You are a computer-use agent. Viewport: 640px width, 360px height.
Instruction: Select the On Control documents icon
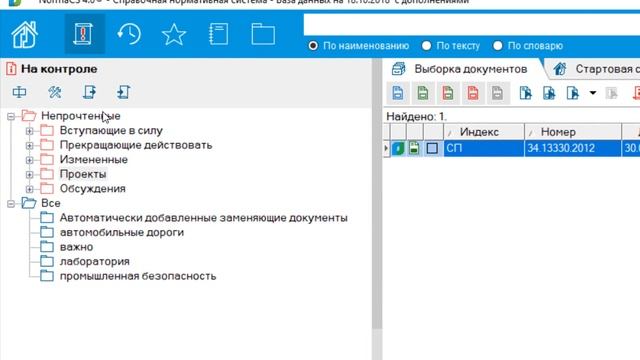coord(84,34)
